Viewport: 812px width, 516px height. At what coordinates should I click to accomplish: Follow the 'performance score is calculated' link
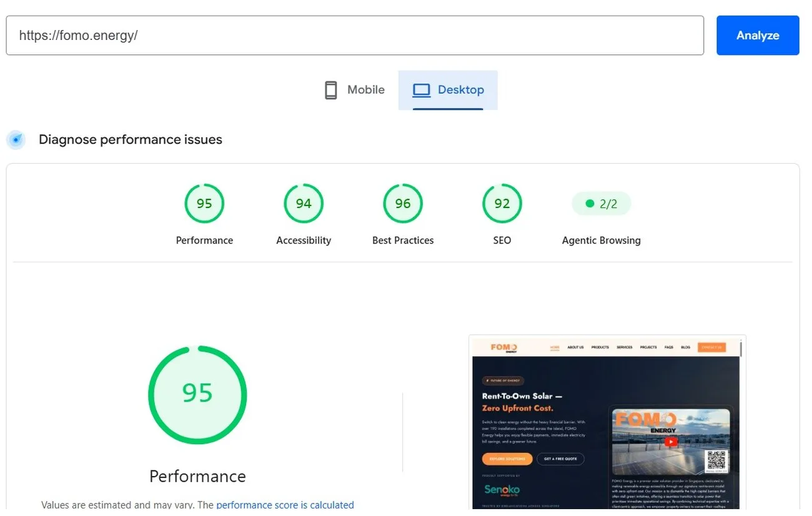point(285,505)
